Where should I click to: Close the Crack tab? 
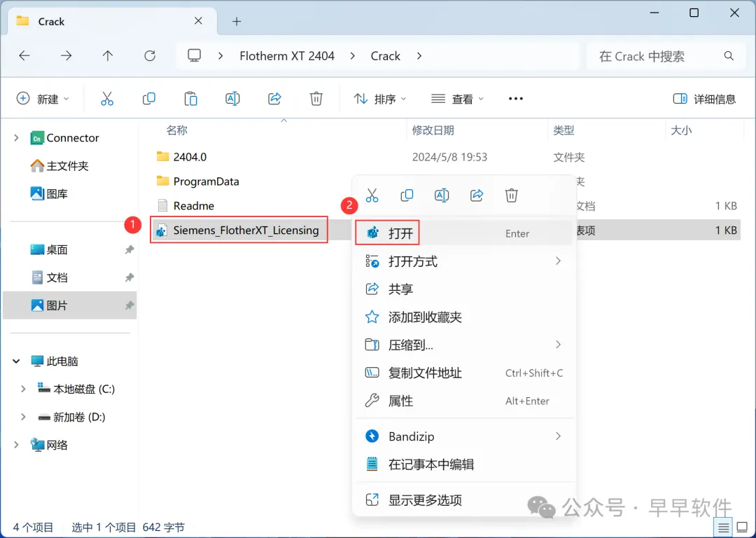(x=198, y=21)
